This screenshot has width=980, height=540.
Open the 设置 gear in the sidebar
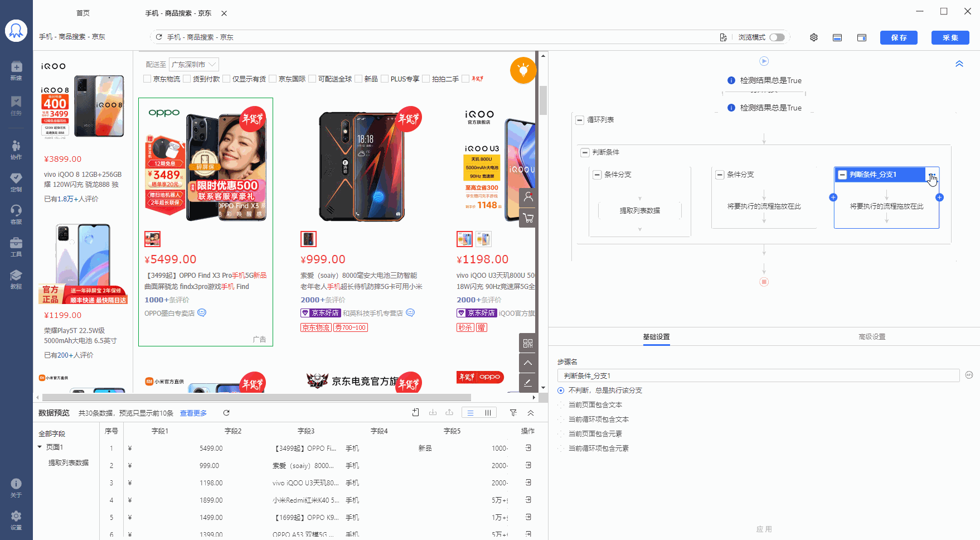pyautogui.click(x=16, y=520)
